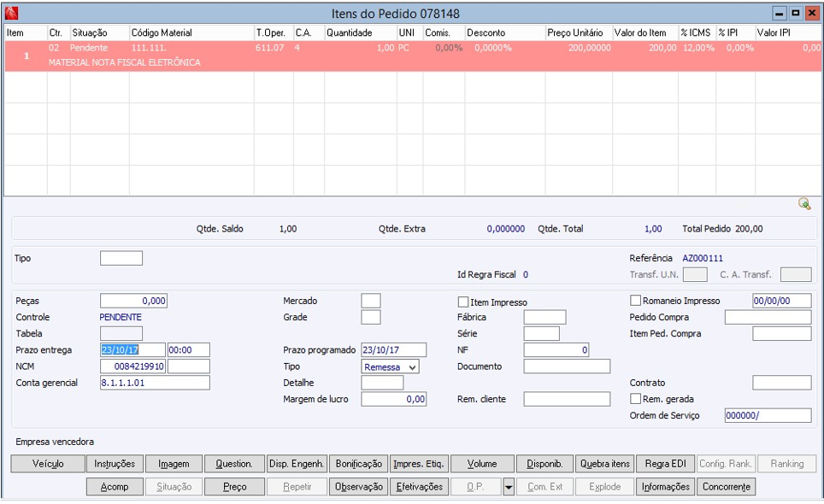Click the Situação column header
Screen dimensions: 824x504
100,32
